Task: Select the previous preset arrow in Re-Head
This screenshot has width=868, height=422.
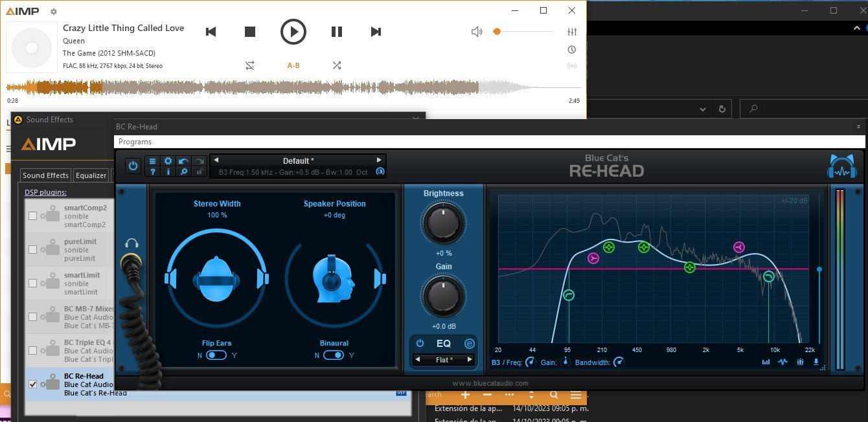Action: click(216, 161)
